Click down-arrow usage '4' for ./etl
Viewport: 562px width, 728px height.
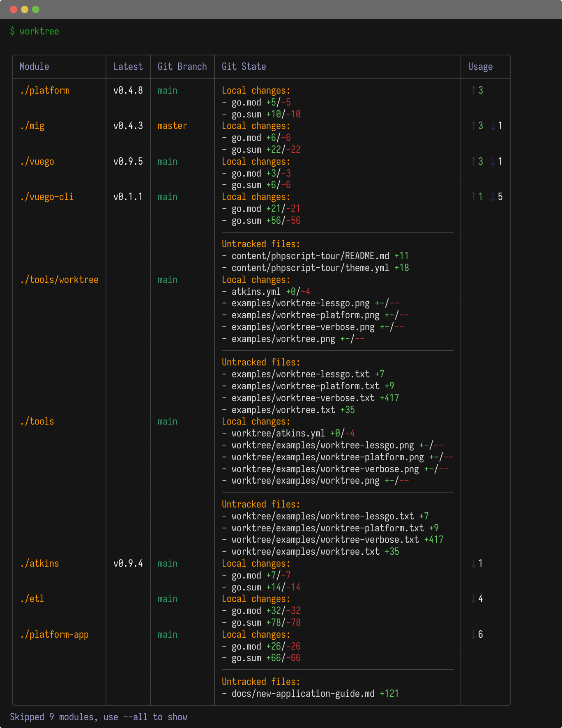pyautogui.click(x=477, y=599)
